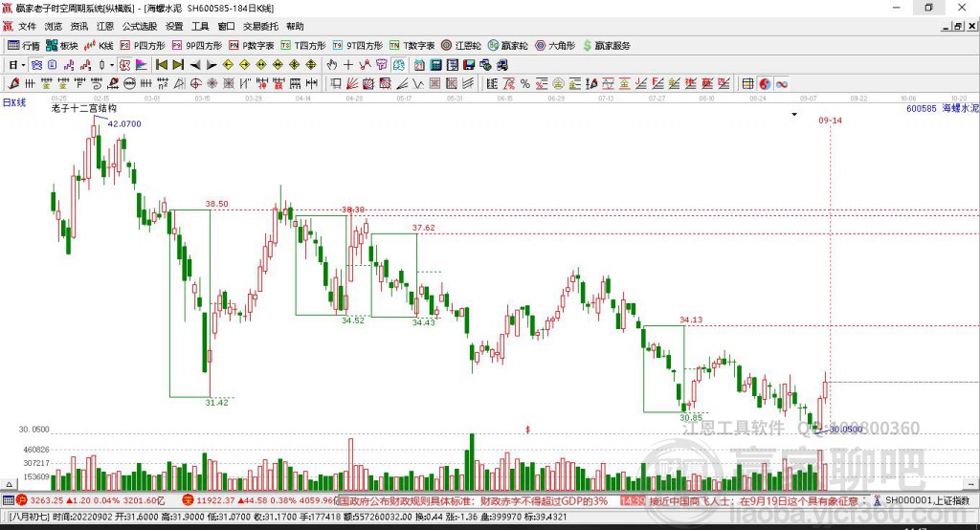Select the hand pan tool
The image size is (980, 530).
tap(331, 65)
